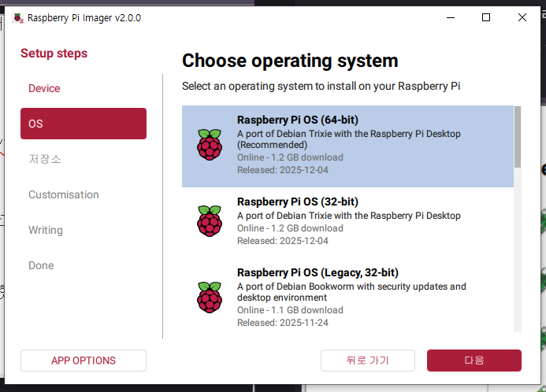Click the raspberry icon for Raspberry Pi OS (64-bit)
Screen dimensions: 546x392
point(210,145)
